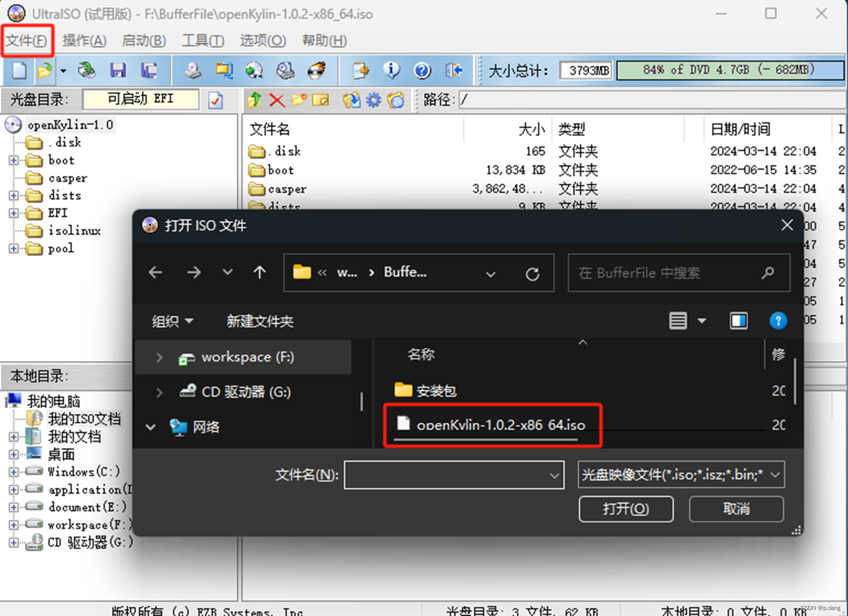Click the 名称 column header in dialog
The image size is (848, 616).
click(x=421, y=355)
